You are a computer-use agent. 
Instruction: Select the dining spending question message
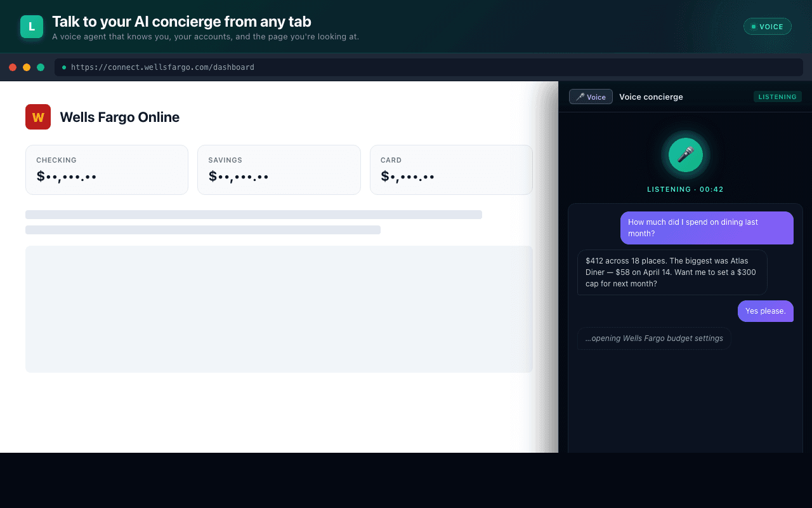pos(707,228)
